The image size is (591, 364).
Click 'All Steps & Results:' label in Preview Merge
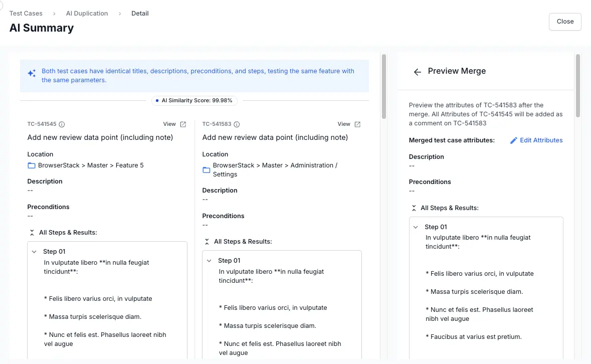coord(450,208)
